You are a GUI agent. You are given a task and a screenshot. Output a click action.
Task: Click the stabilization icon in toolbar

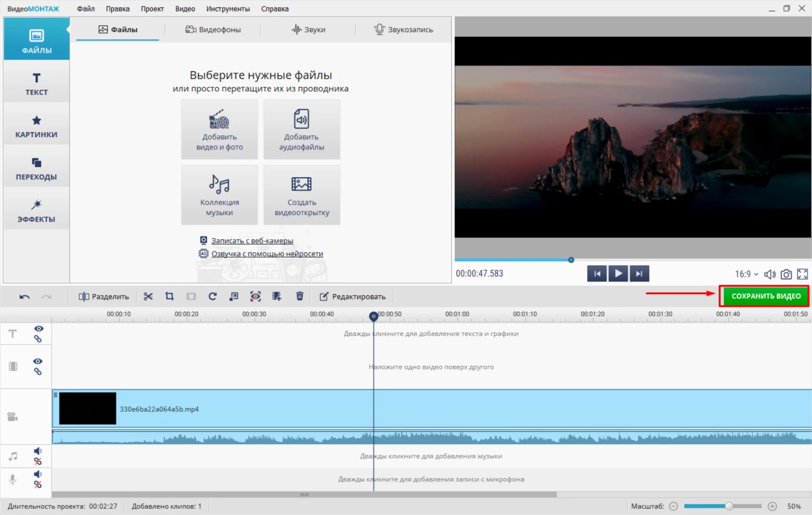point(255,296)
